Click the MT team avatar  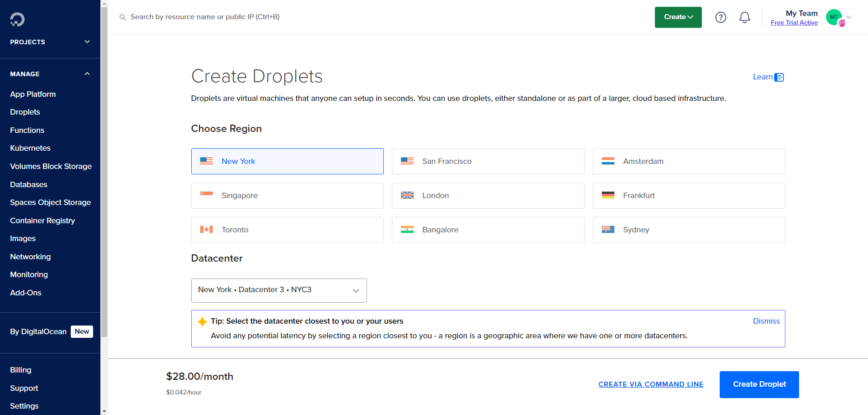[x=834, y=17]
